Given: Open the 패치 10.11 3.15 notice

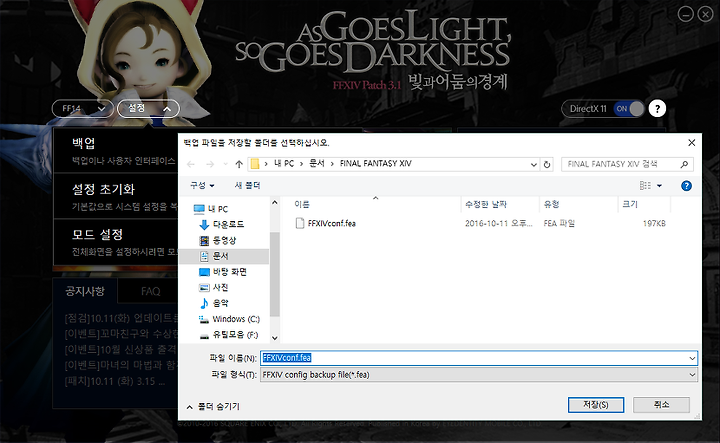Looking at the screenshot, I should pos(115,381).
